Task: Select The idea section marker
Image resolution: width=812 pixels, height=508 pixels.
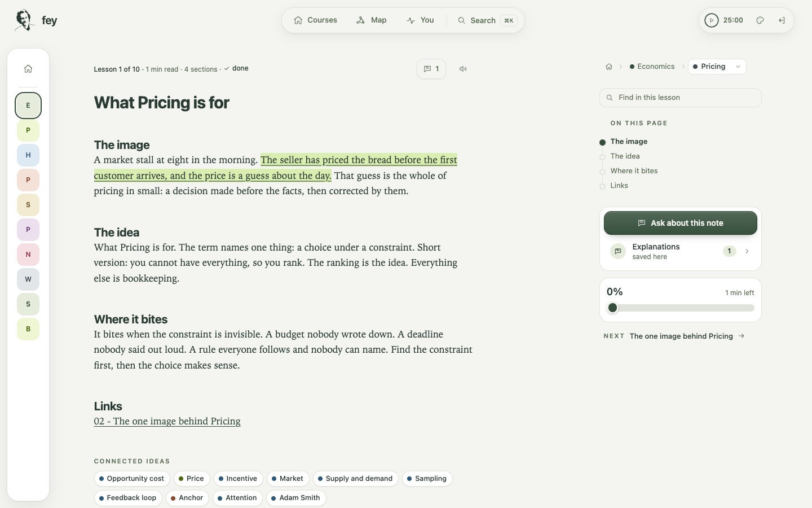Action: tap(602, 157)
